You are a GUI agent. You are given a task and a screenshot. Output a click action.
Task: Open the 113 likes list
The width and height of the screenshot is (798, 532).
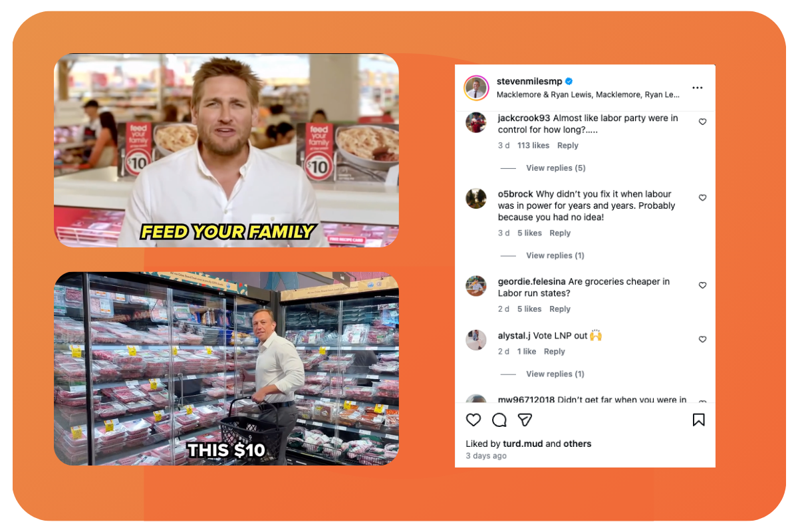point(533,146)
